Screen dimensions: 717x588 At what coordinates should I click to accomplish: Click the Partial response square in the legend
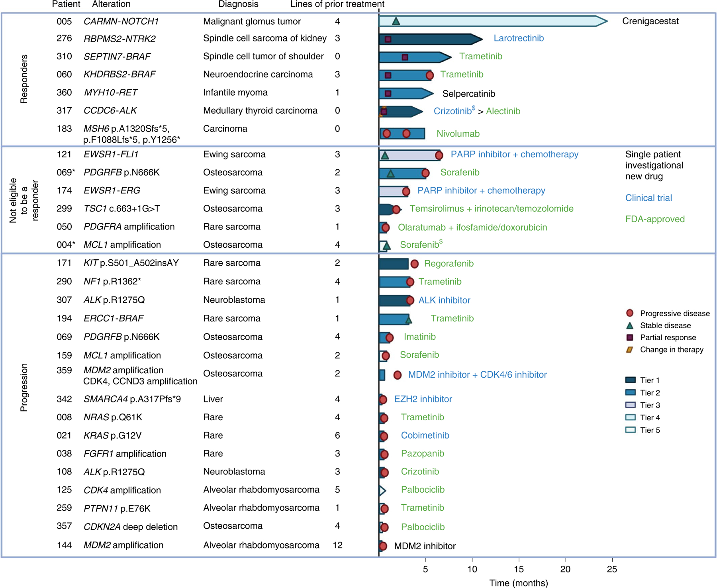630,337
